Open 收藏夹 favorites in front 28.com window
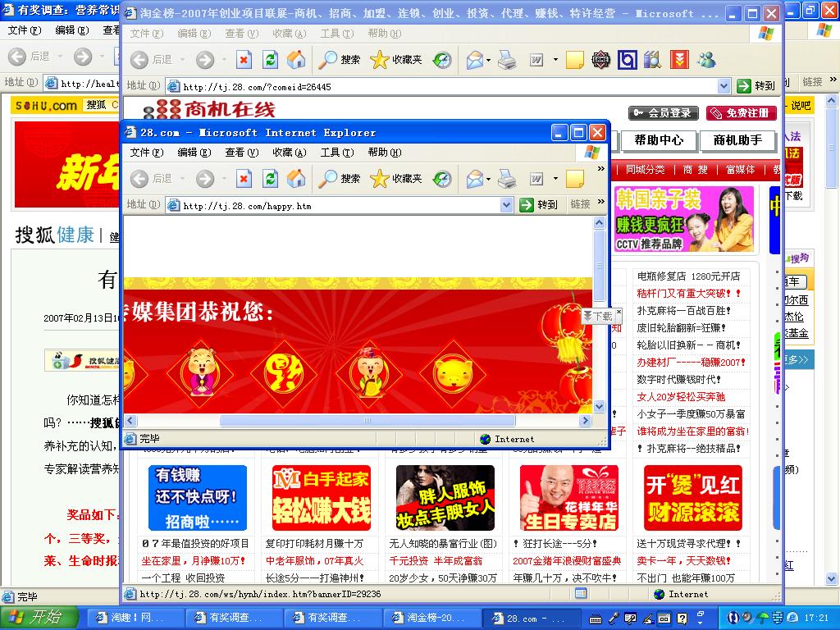840x630 pixels. pyautogui.click(x=396, y=178)
